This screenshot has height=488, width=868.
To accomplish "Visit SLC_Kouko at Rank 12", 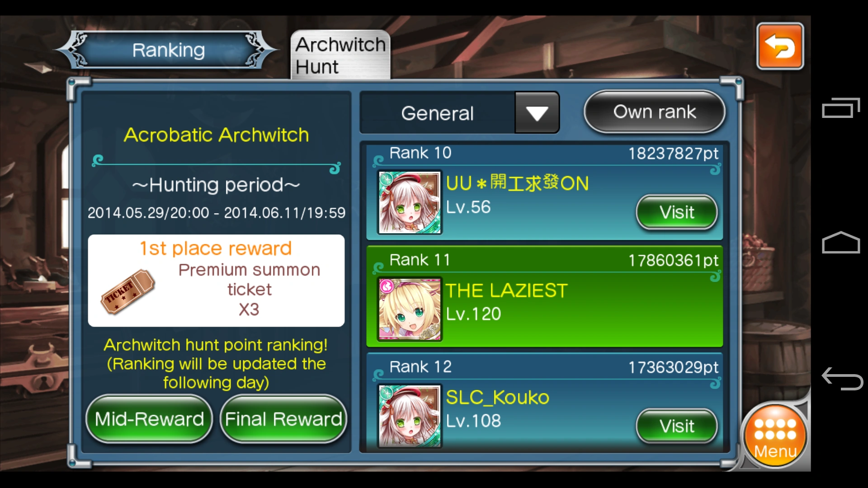I will click(x=676, y=426).
